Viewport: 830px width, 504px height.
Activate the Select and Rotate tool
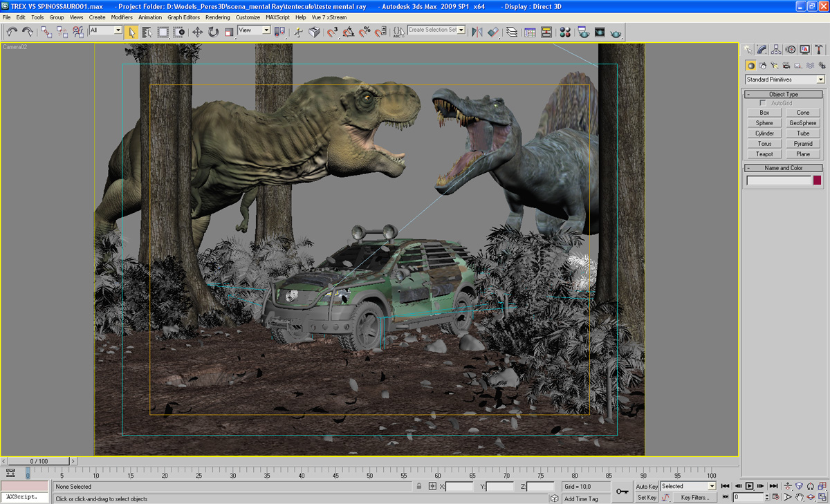213,32
